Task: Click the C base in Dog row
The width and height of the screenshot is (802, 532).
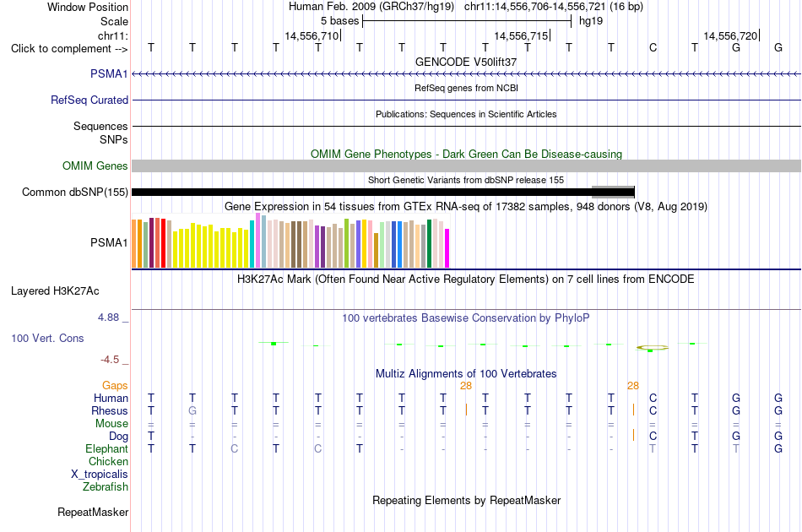Action: [x=653, y=436]
